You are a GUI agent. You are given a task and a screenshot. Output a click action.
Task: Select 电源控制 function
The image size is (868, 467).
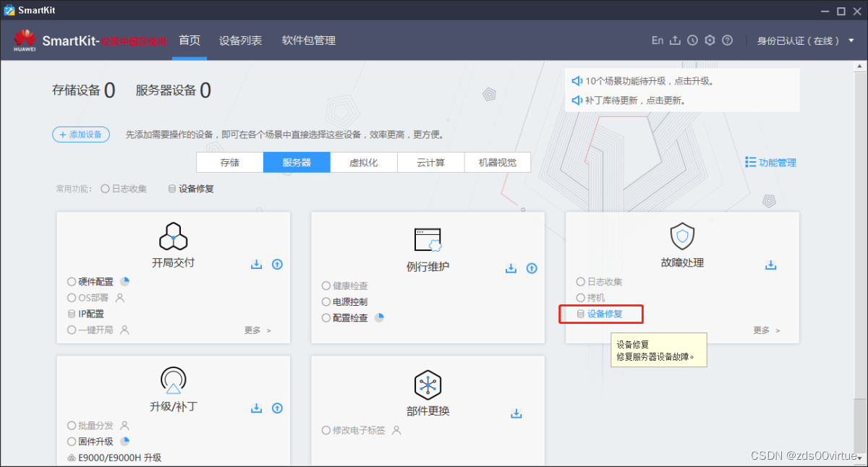coord(345,302)
